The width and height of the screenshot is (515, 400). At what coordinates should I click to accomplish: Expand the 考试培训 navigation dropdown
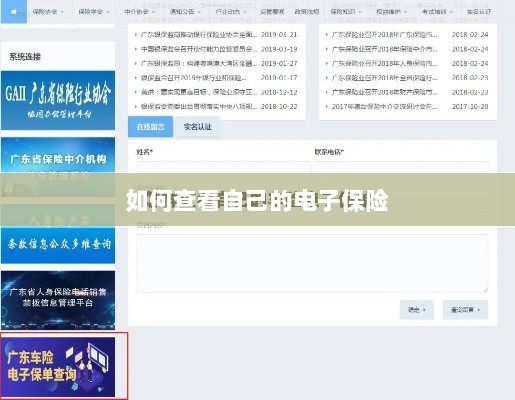click(437, 12)
